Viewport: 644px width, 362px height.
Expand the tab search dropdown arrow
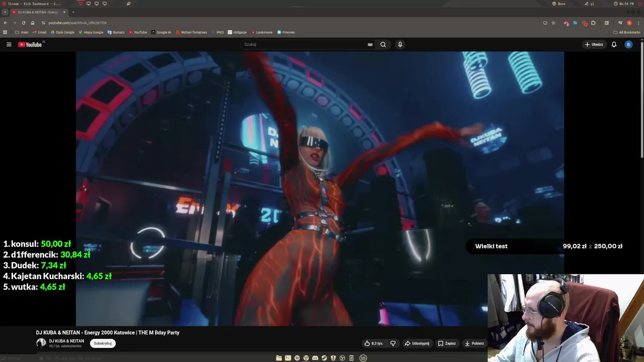tap(5, 12)
